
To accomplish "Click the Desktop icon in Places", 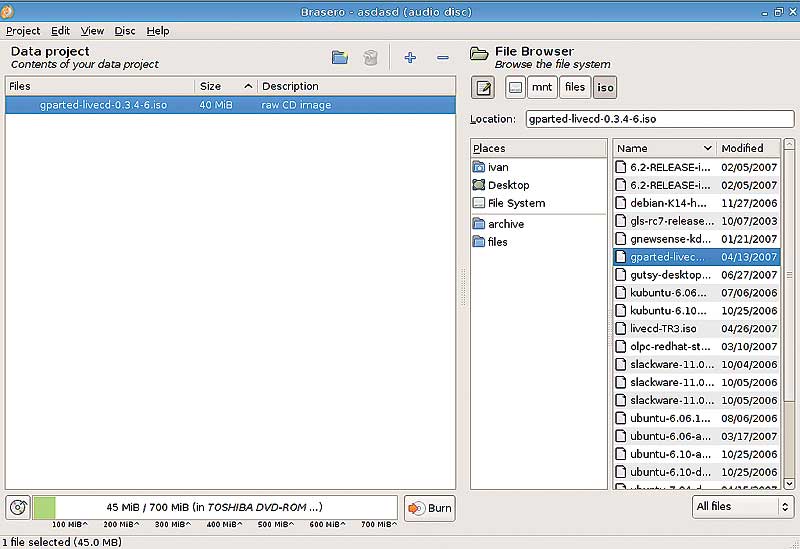I will (x=479, y=185).
